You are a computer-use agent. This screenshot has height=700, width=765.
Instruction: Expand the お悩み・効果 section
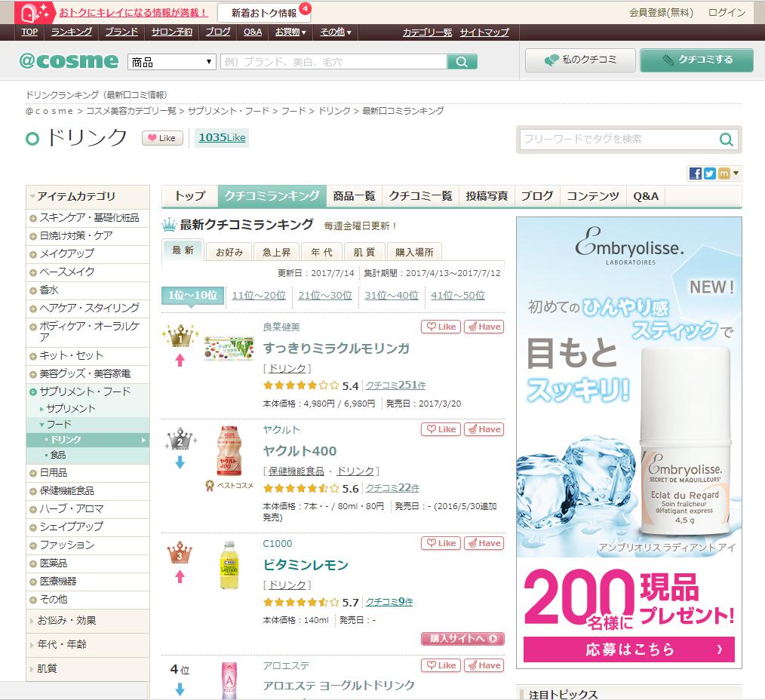[x=88, y=621]
